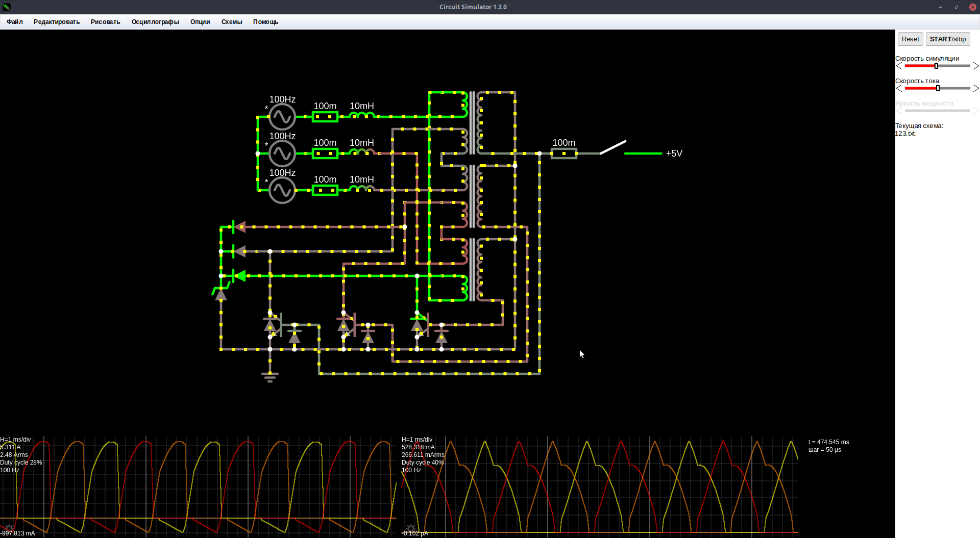
Task: Open left oscilloscope settings gear
Action: pos(9,528)
